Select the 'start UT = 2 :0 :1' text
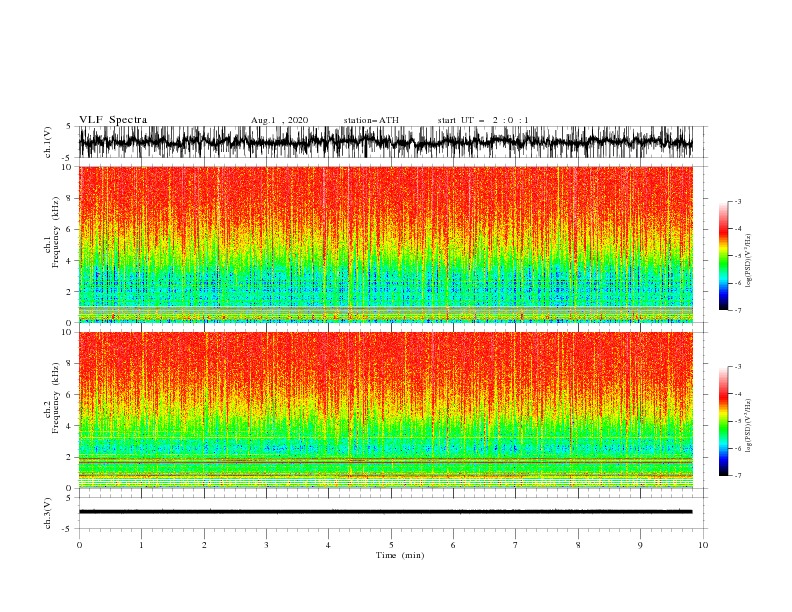 tap(483, 120)
